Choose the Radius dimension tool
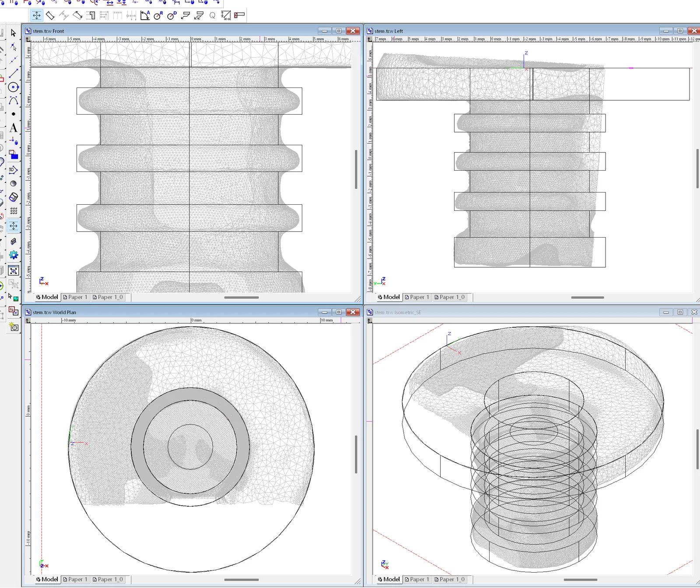Image resolution: width=700 pixels, height=588 pixels. click(158, 15)
